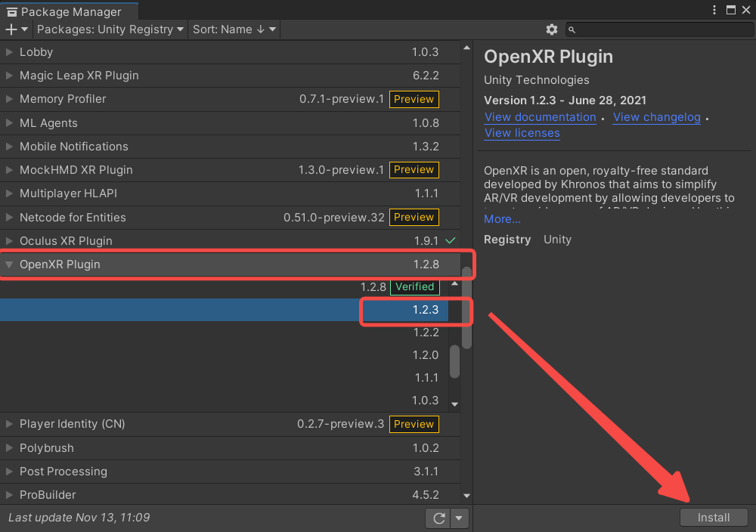Click package list scrollbar up arrow
The image size is (756, 532).
pyautogui.click(x=466, y=48)
